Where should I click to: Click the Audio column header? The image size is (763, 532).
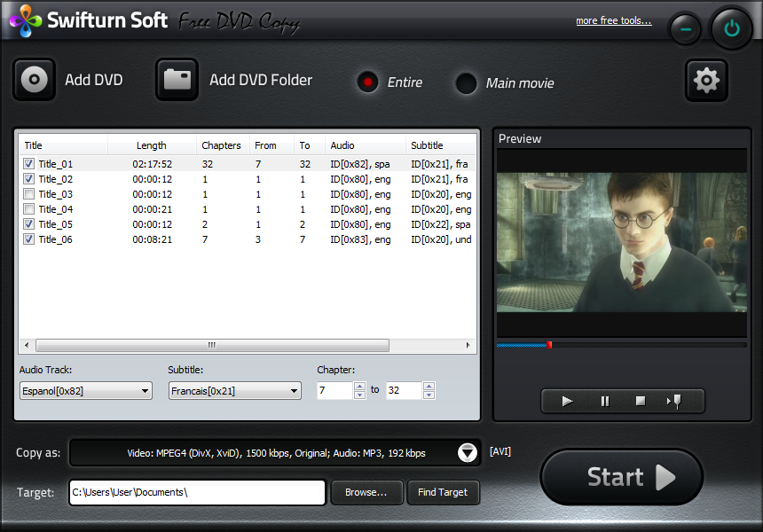point(365,145)
